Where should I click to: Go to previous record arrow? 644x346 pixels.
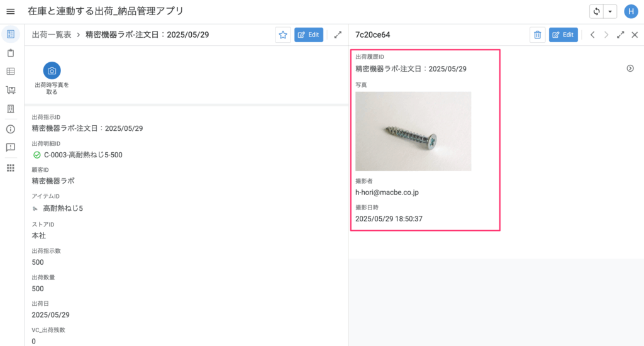point(592,35)
